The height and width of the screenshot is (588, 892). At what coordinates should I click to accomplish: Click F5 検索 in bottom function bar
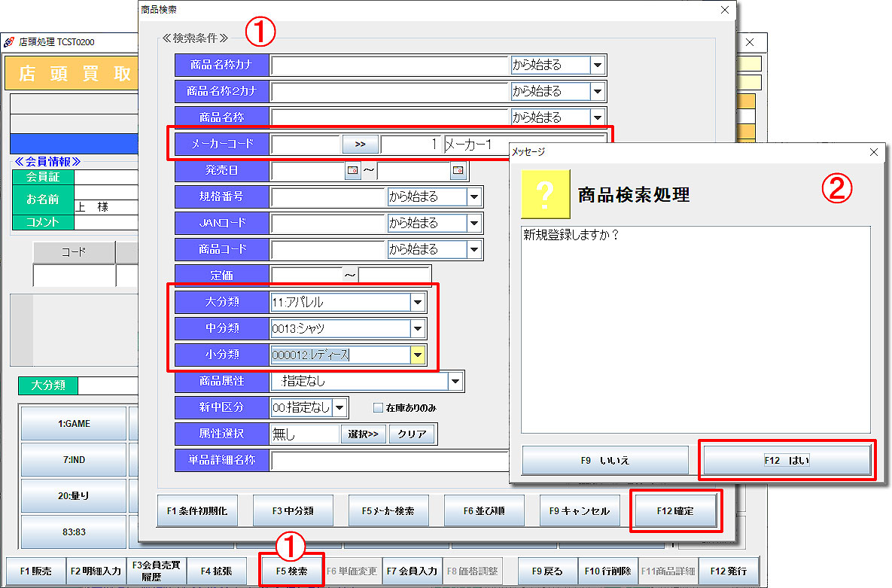(292, 571)
